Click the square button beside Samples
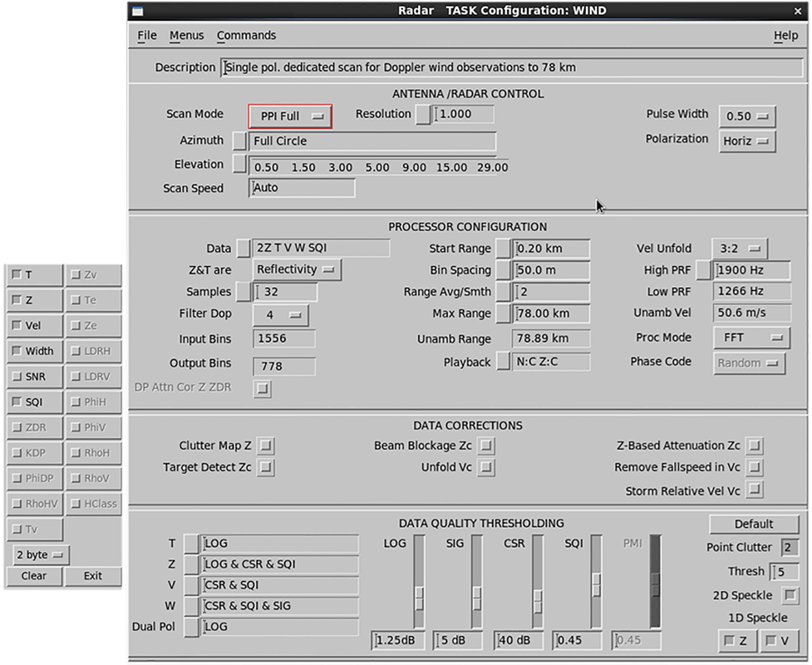The height and width of the screenshot is (665, 812). pos(244,292)
